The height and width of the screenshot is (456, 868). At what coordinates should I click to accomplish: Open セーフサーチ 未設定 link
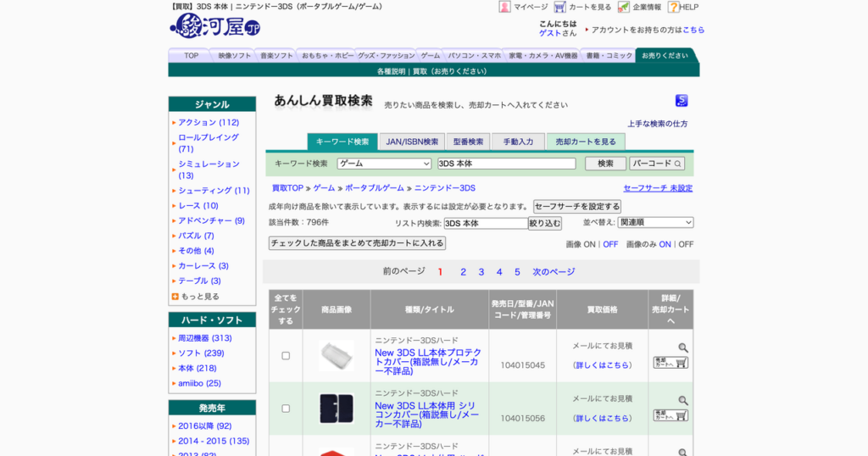click(658, 188)
